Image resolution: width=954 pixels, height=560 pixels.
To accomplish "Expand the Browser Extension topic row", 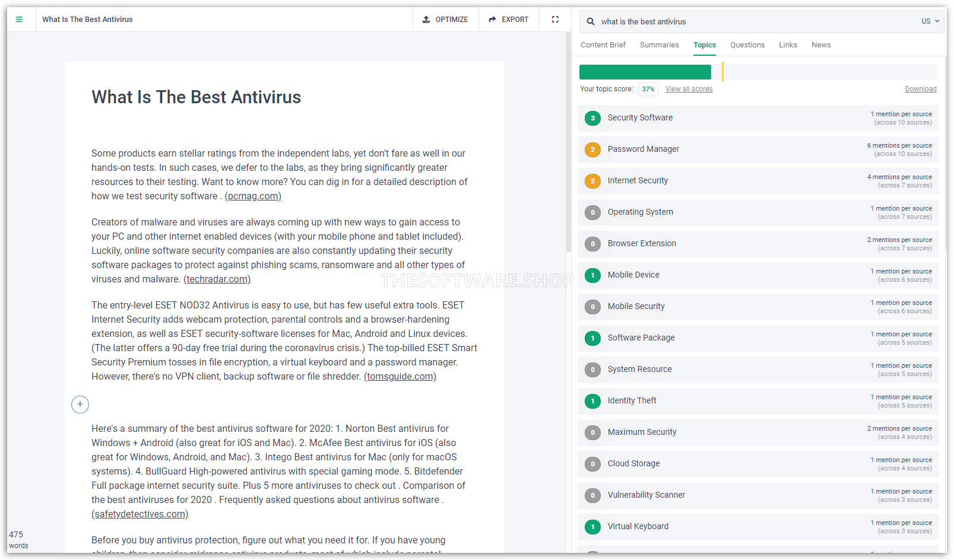I will (758, 244).
